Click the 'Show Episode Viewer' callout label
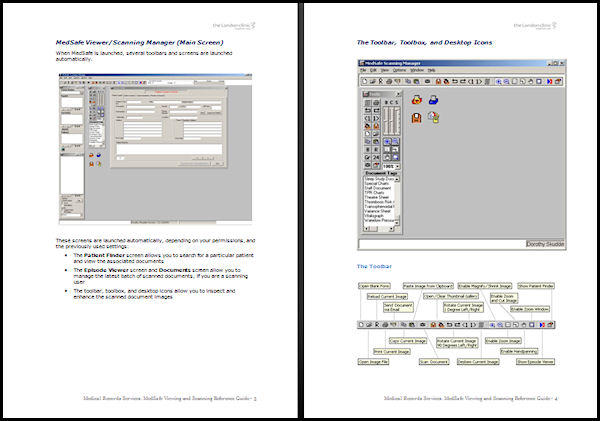 (x=535, y=362)
